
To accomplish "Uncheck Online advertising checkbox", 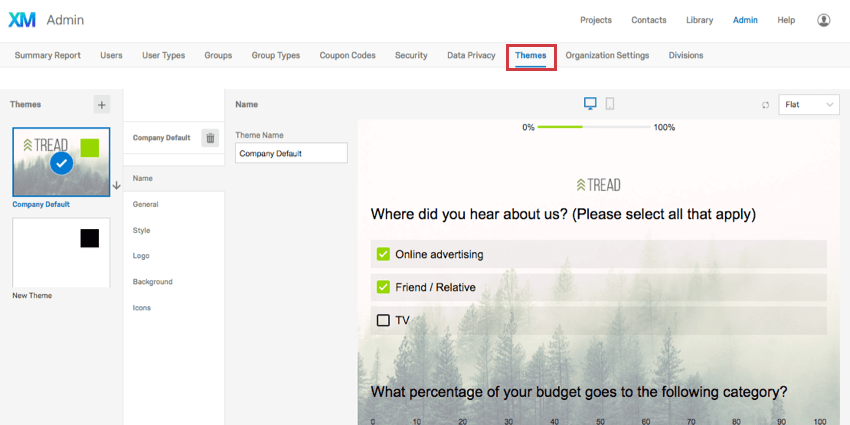I will (383, 254).
